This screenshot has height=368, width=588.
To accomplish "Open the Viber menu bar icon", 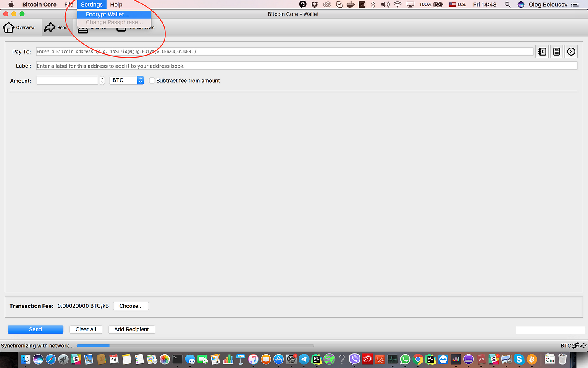I will [x=303, y=5].
